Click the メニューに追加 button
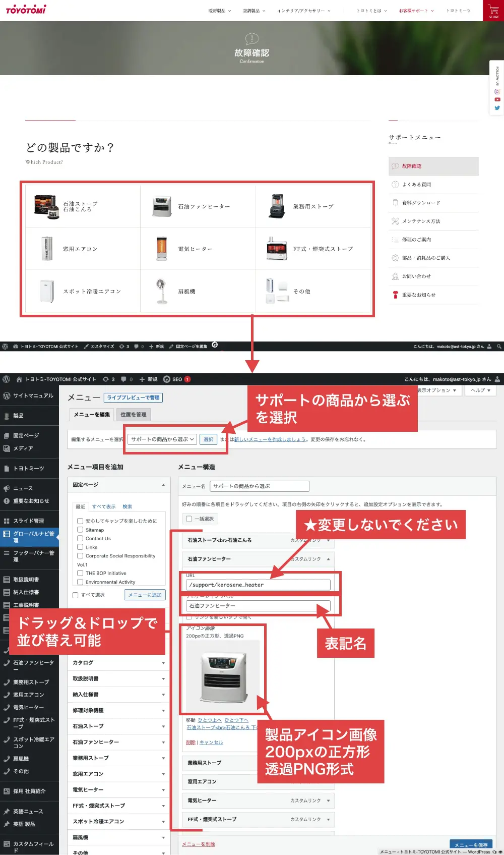The width and height of the screenshot is (504, 855). point(145,595)
